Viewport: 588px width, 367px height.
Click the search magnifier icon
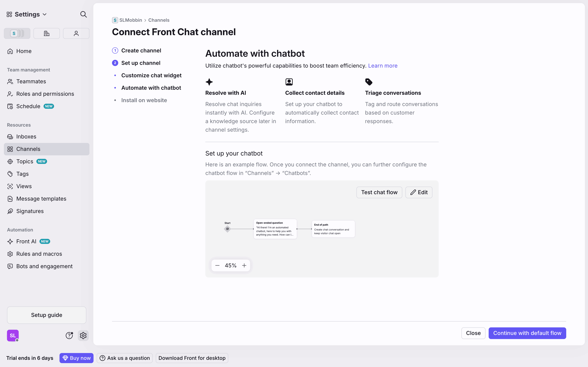coord(83,14)
